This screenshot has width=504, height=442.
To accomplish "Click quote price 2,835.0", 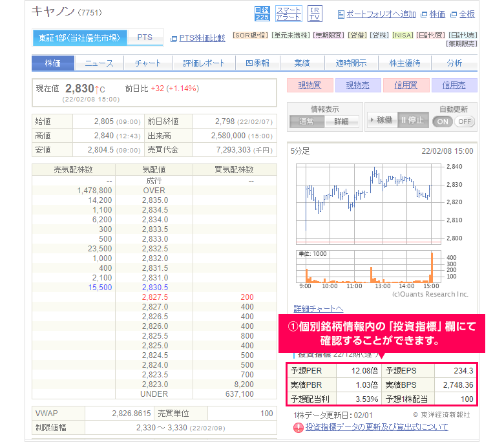I will (155, 200).
